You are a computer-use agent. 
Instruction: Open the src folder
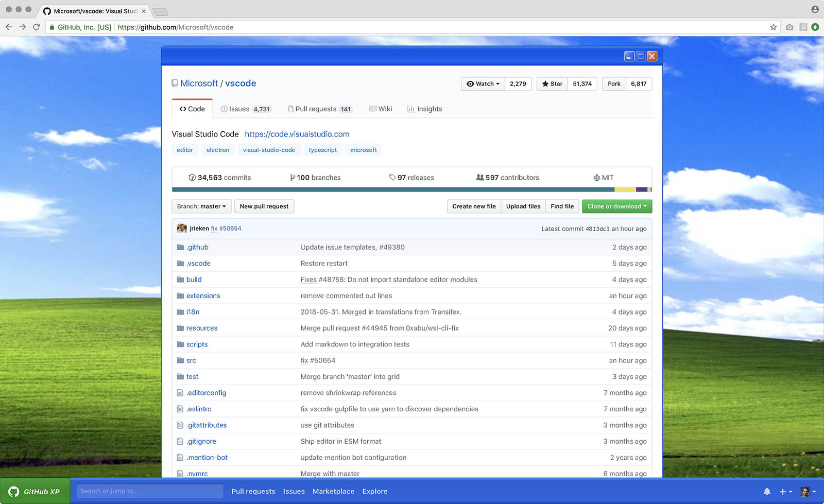[191, 360]
